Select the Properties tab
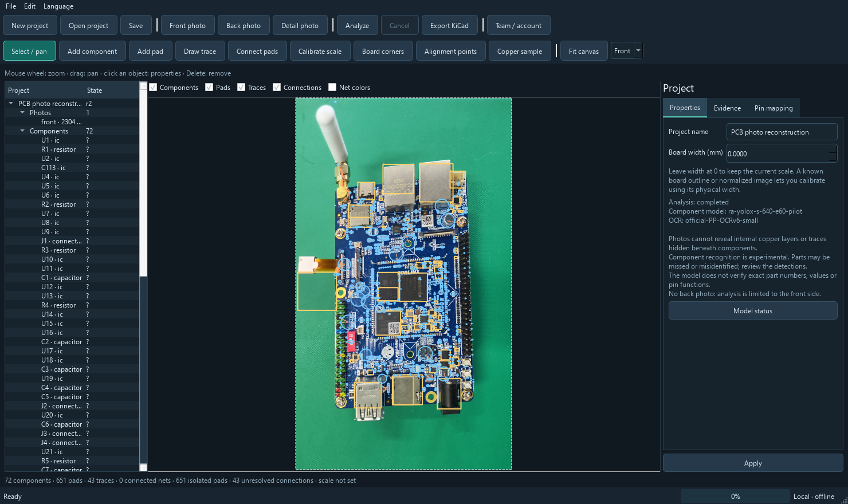Image resolution: width=848 pixels, height=504 pixels. [685, 108]
